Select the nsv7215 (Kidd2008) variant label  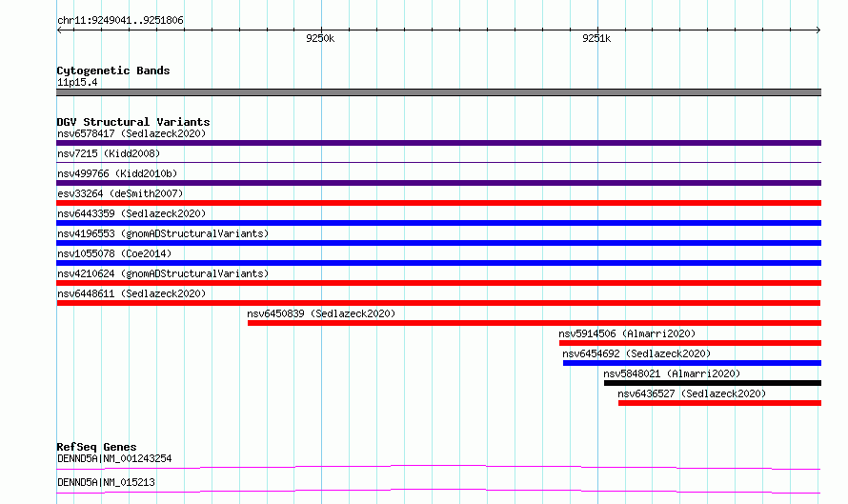[109, 153]
